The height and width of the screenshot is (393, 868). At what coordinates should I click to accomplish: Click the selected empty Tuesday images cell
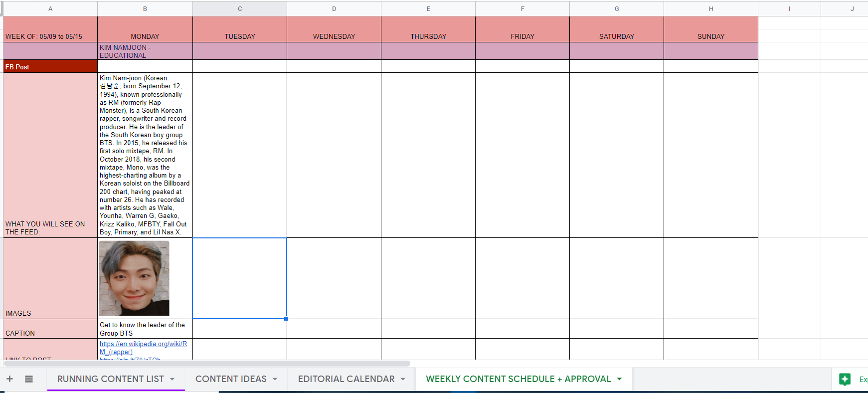click(240, 278)
